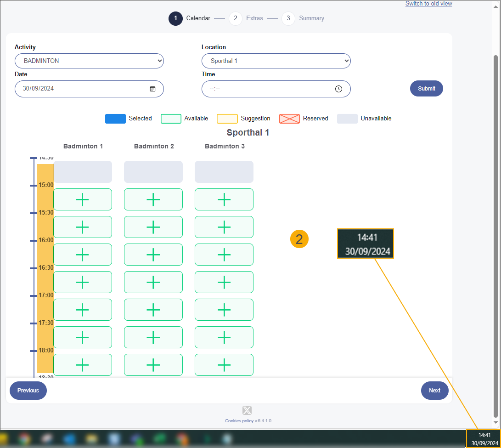Click the Previous button
Screen dimensions: 501x448
(28, 391)
